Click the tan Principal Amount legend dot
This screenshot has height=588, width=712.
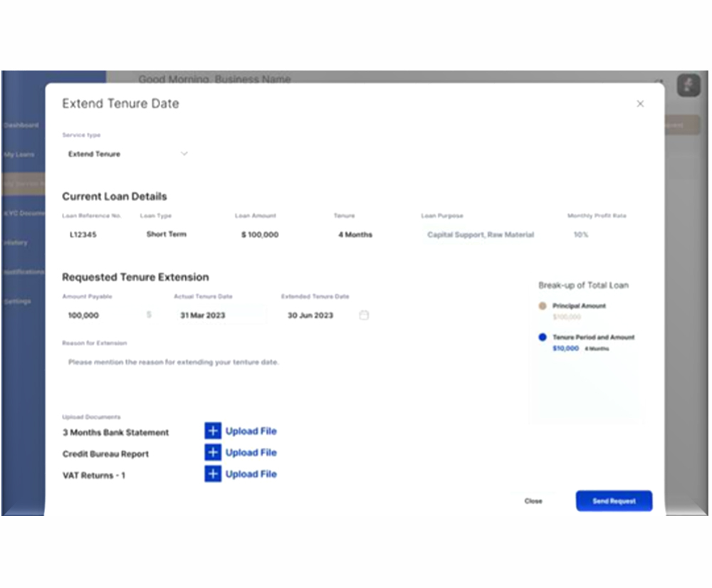pos(543,306)
